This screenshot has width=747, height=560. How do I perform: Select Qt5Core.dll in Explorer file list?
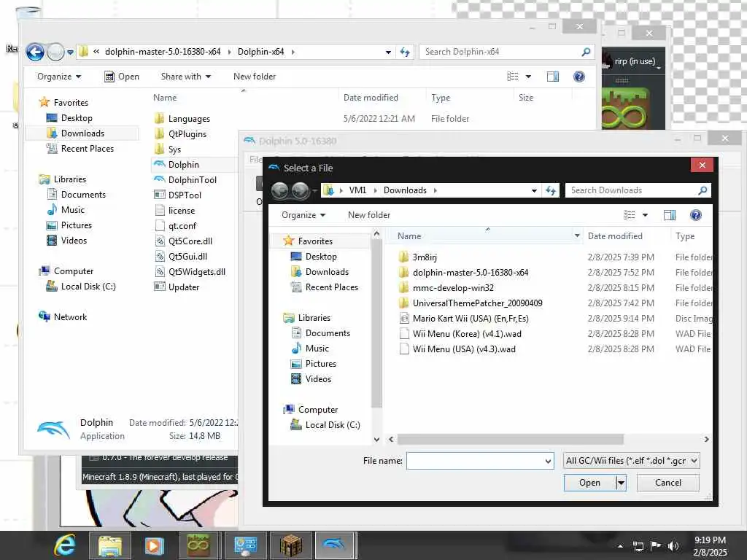(183, 241)
